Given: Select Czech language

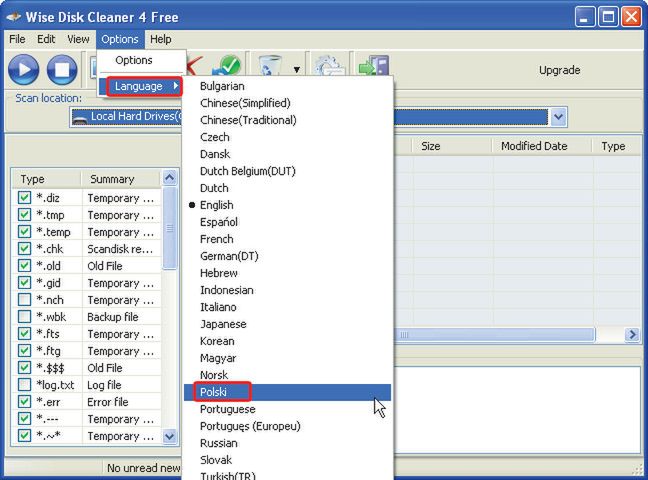Looking at the screenshot, I should tap(287, 137).
